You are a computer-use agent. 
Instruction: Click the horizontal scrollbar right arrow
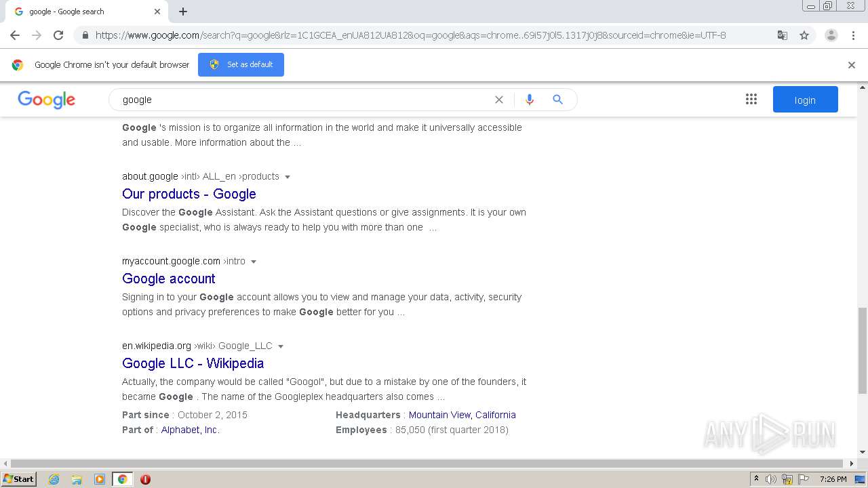tap(852, 464)
